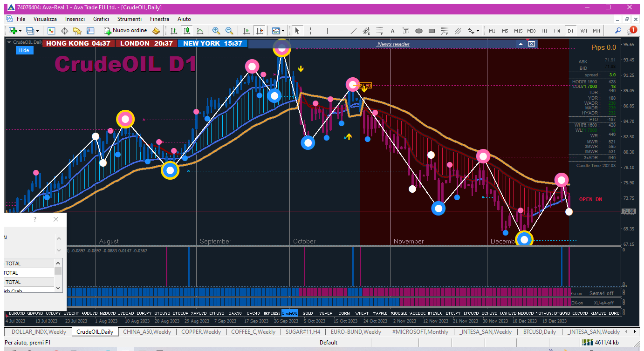Open the Finestra menu
Image resolution: width=644 pixels, height=351 pixels.
point(159,19)
